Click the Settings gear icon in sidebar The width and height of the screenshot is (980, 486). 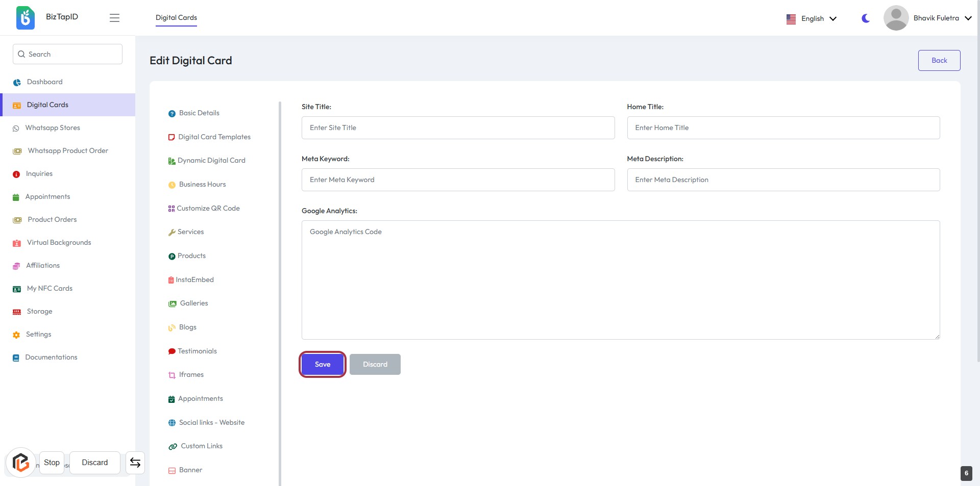pos(16,335)
